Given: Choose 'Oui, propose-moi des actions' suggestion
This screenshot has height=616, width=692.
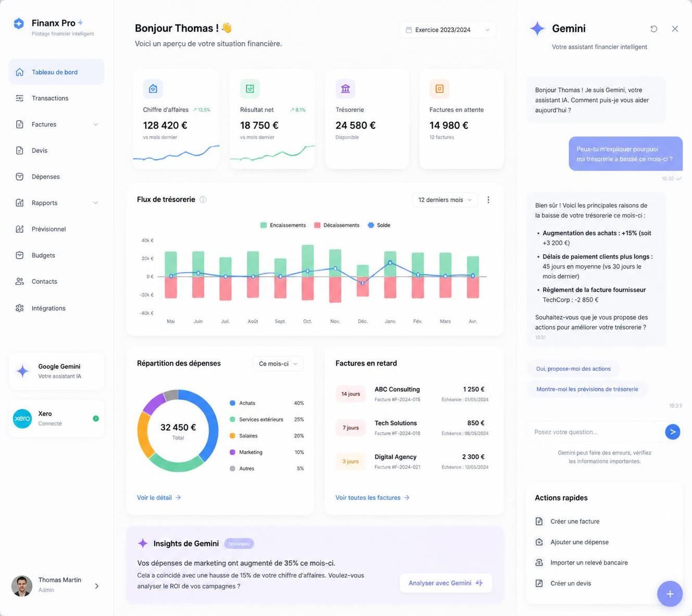Looking at the screenshot, I should [573, 369].
